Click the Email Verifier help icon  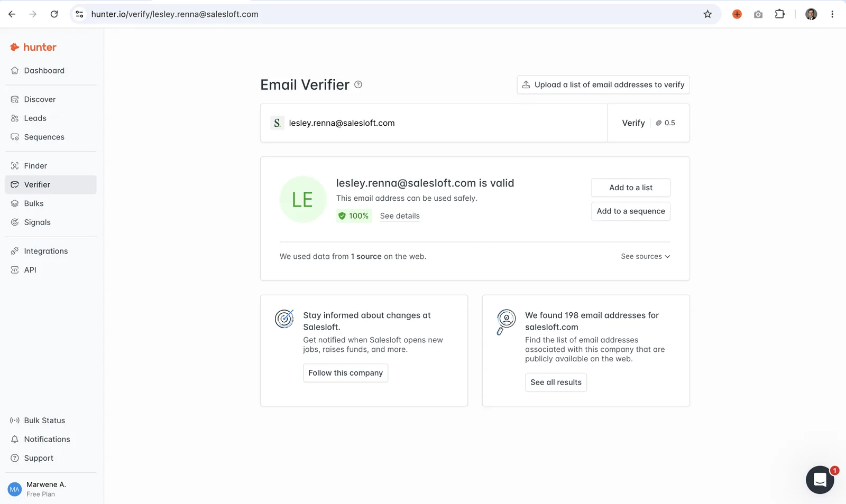pos(358,85)
